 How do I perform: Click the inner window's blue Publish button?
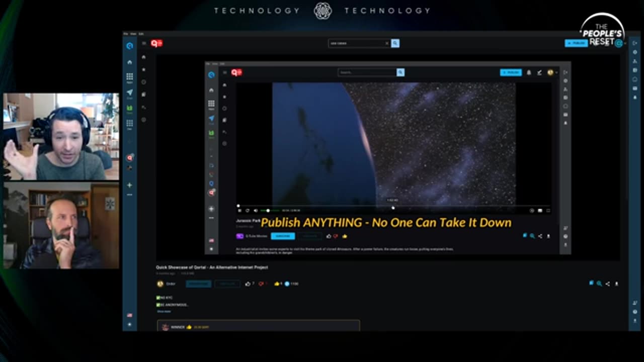click(x=511, y=72)
